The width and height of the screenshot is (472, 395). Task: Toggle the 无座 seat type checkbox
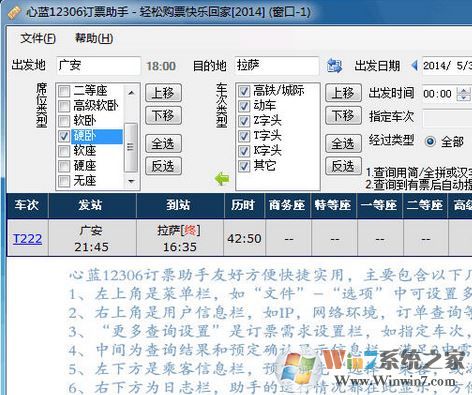click(64, 181)
